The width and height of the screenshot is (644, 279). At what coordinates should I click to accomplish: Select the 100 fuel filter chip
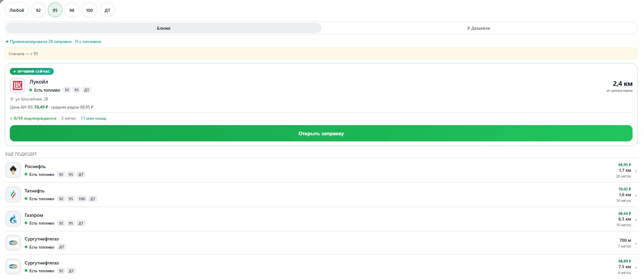click(89, 10)
